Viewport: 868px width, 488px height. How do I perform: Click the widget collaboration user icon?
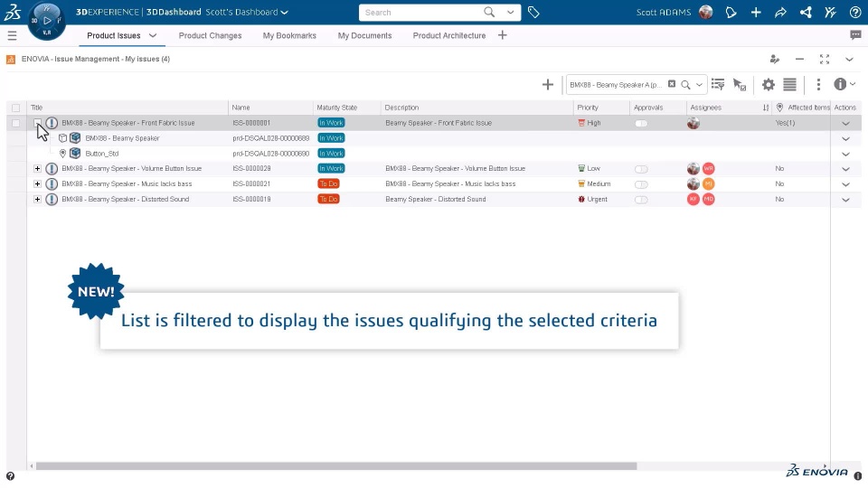[x=775, y=60]
